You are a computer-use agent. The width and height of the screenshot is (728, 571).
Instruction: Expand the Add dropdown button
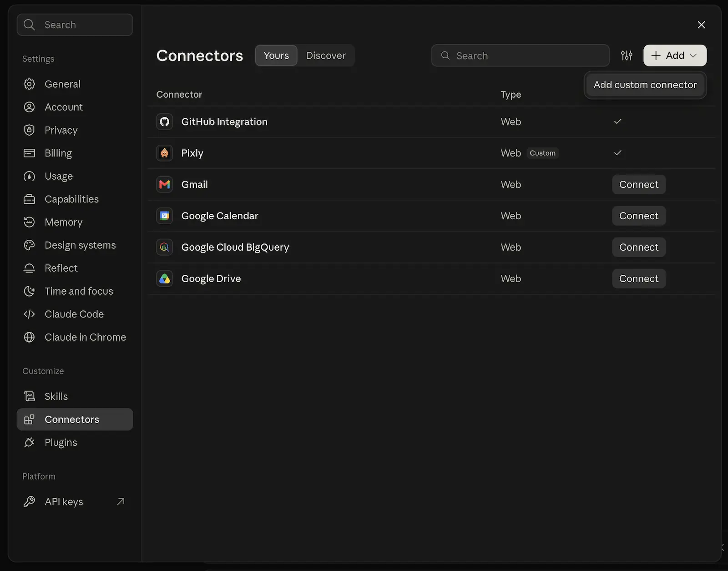(675, 56)
